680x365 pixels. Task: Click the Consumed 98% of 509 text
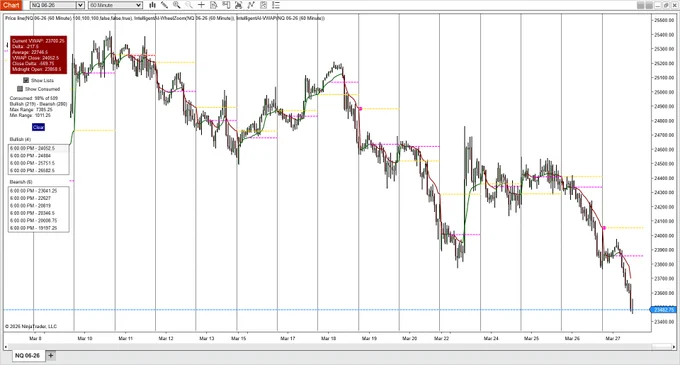point(34,98)
